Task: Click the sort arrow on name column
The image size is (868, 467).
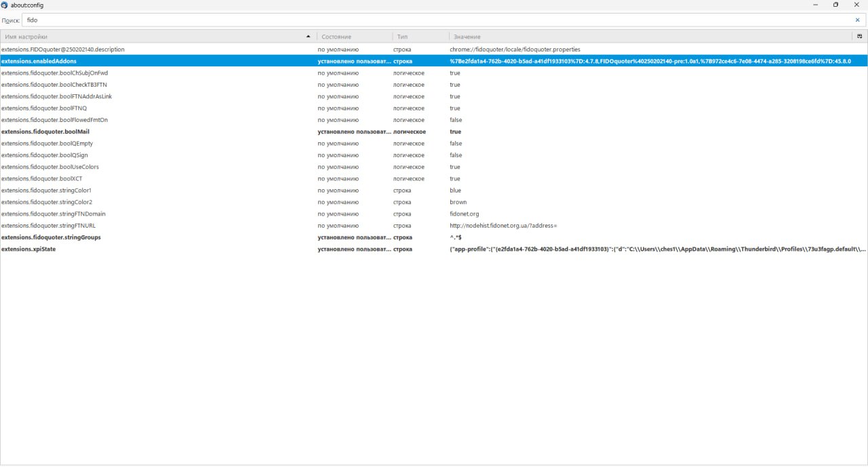Action: pyautogui.click(x=309, y=36)
